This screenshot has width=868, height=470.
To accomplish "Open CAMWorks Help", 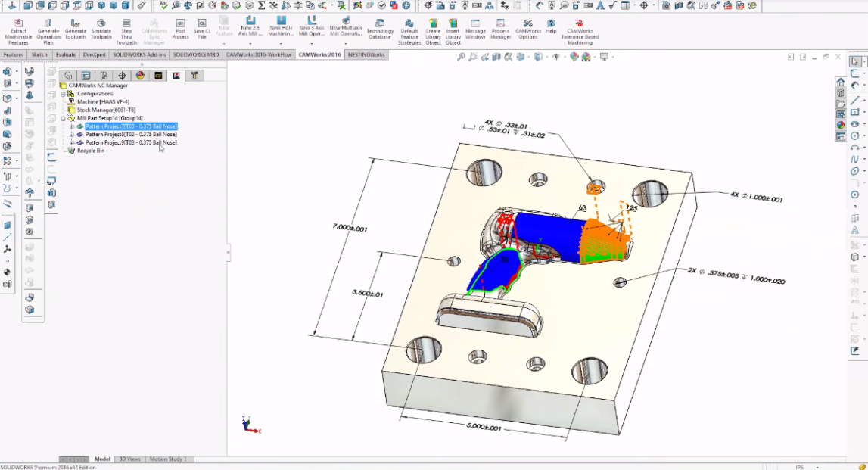I will click(551, 26).
